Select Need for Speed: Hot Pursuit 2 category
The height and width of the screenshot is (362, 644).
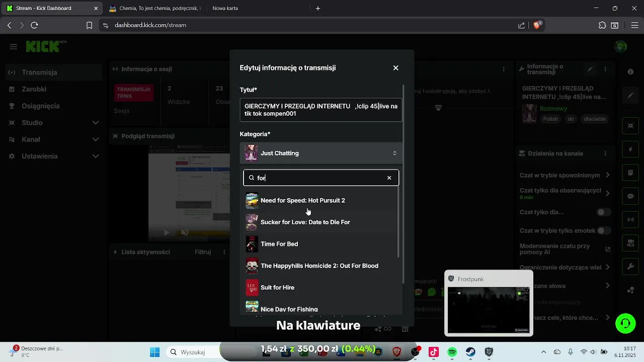[x=320, y=201]
